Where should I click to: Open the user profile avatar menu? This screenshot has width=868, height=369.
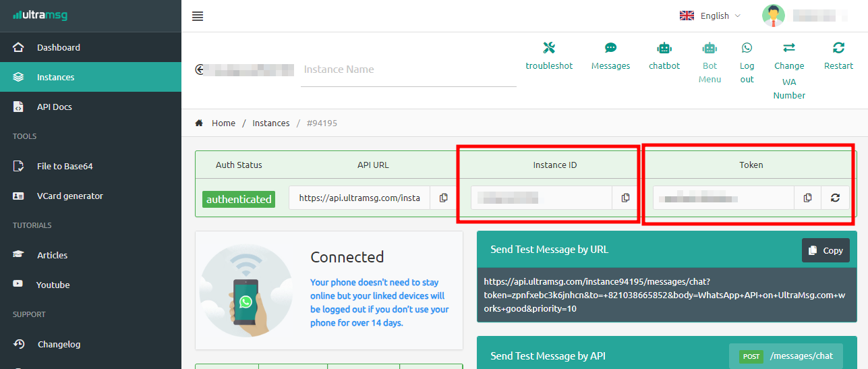click(x=774, y=16)
